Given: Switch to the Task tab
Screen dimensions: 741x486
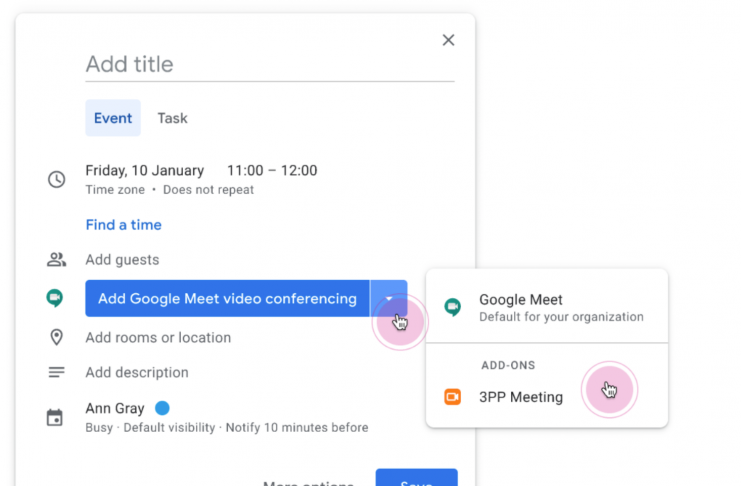Looking at the screenshot, I should pos(172,118).
